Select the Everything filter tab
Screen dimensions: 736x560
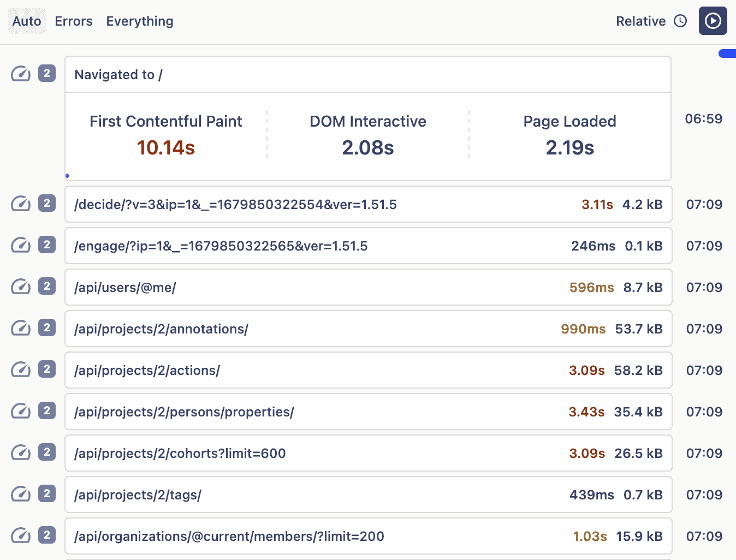pos(140,21)
